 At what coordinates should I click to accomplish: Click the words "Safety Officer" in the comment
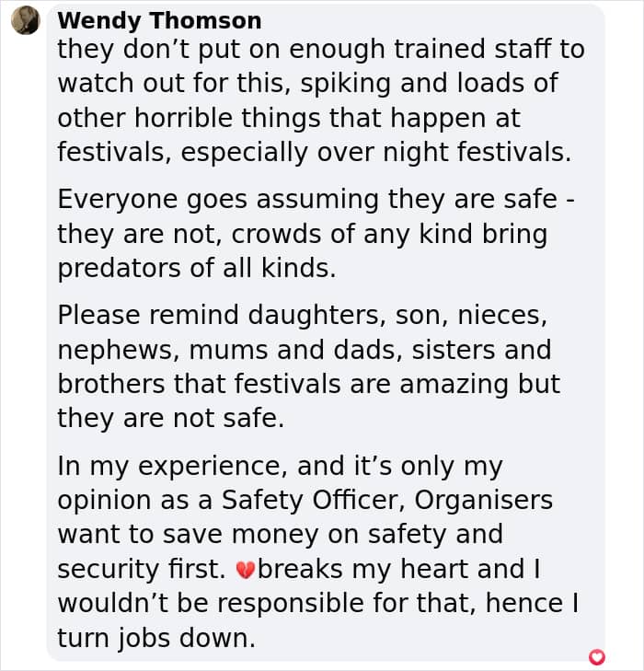314,500
